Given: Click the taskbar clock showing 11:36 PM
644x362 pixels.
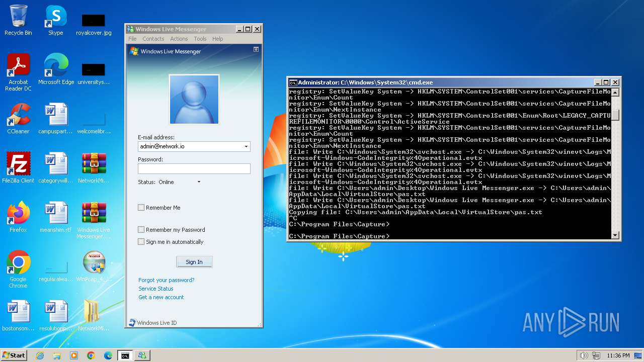Looking at the screenshot, I should (x=618, y=355).
